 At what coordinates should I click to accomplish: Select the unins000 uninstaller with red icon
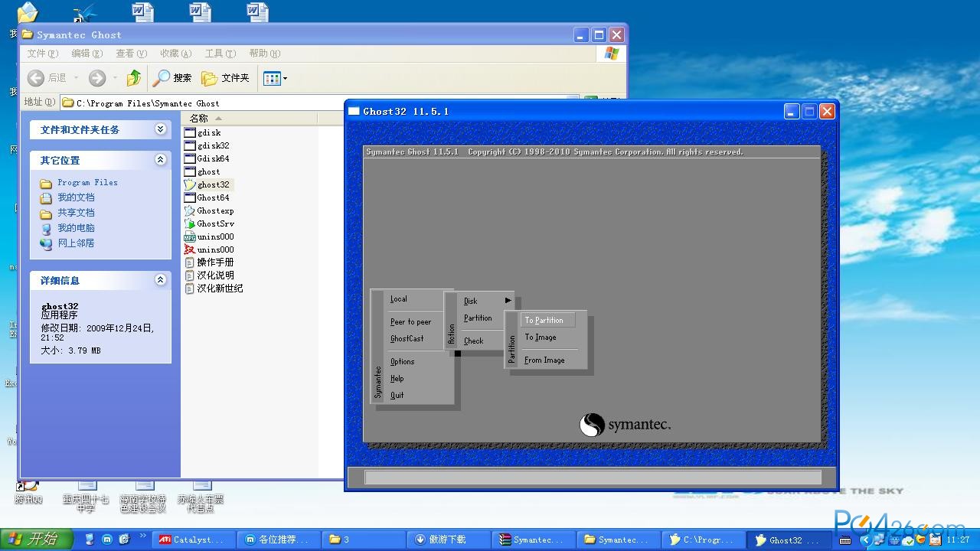point(209,249)
